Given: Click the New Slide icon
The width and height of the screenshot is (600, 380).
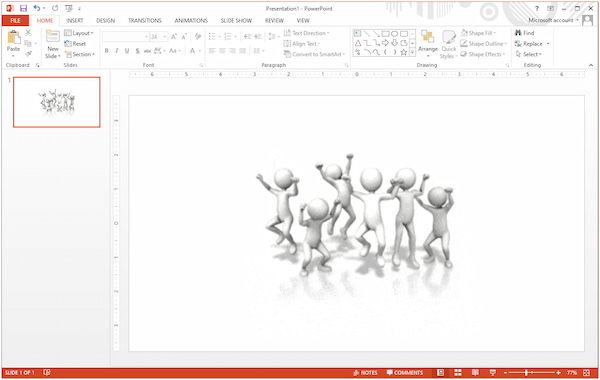Looking at the screenshot, I should click(x=53, y=37).
